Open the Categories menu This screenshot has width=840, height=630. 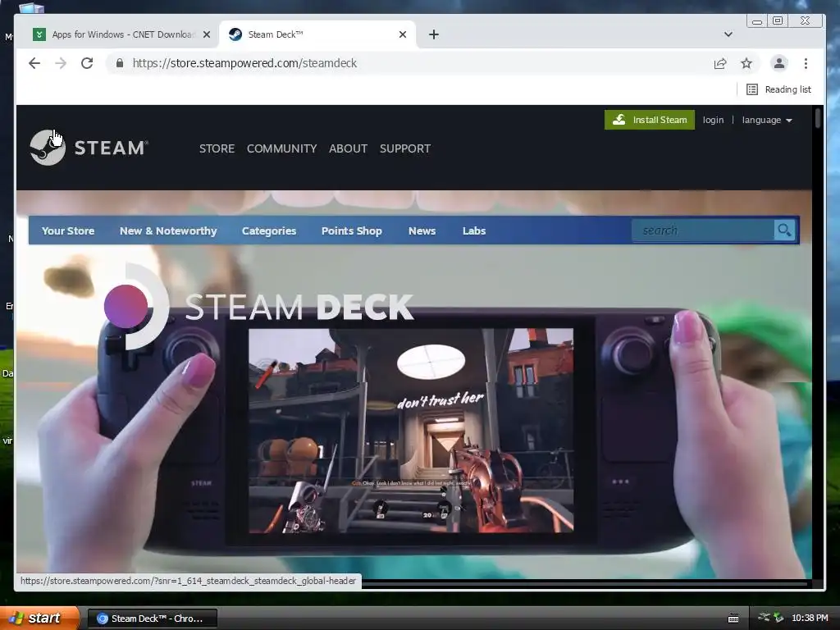pos(269,231)
